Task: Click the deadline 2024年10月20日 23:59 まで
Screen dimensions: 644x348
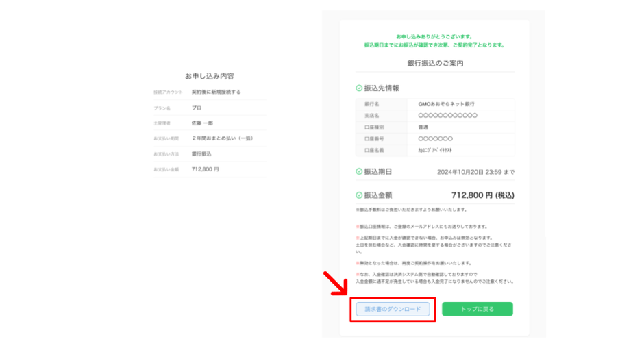Action: [475, 172]
